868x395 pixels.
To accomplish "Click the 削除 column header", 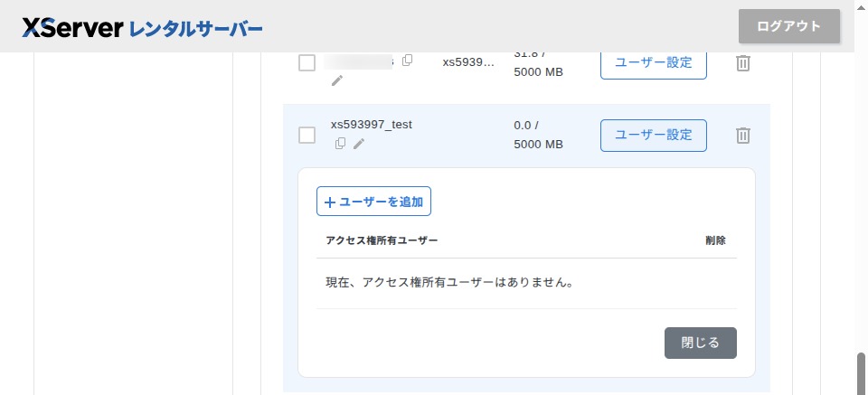I will pos(715,241).
